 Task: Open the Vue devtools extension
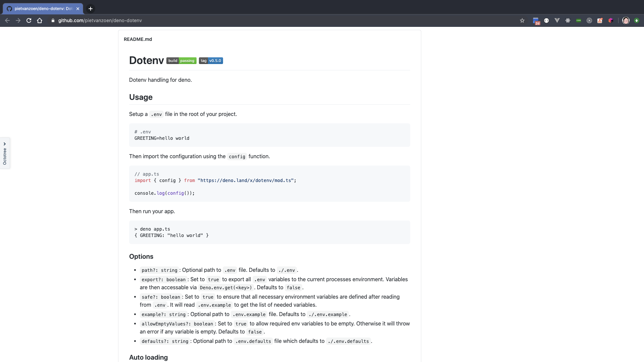557,20
